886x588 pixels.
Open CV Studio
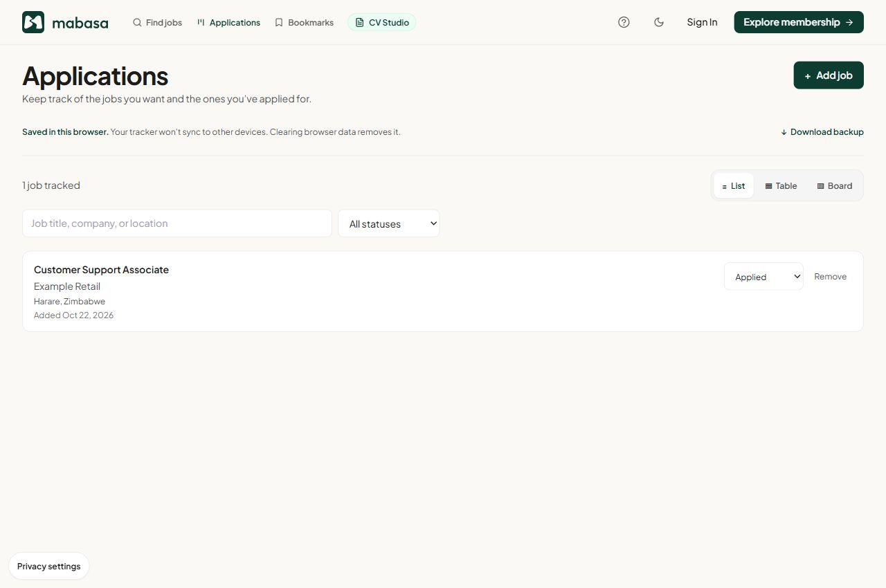coord(382,22)
